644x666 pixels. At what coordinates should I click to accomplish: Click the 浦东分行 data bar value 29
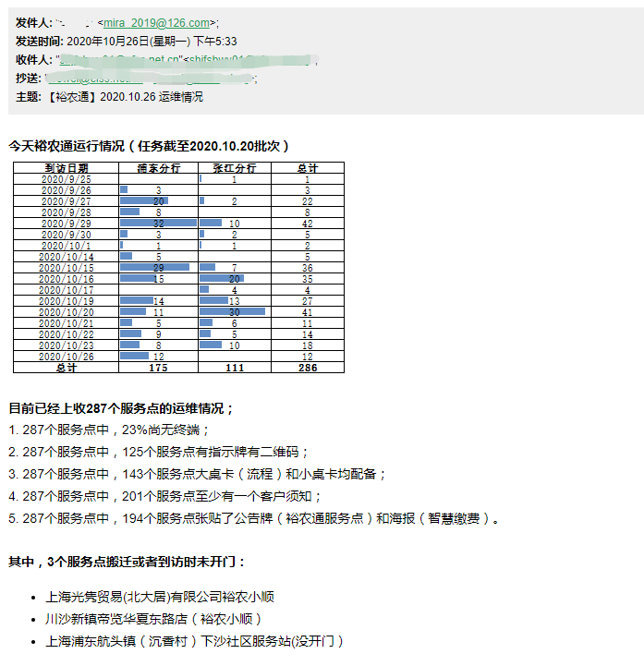click(x=158, y=268)
